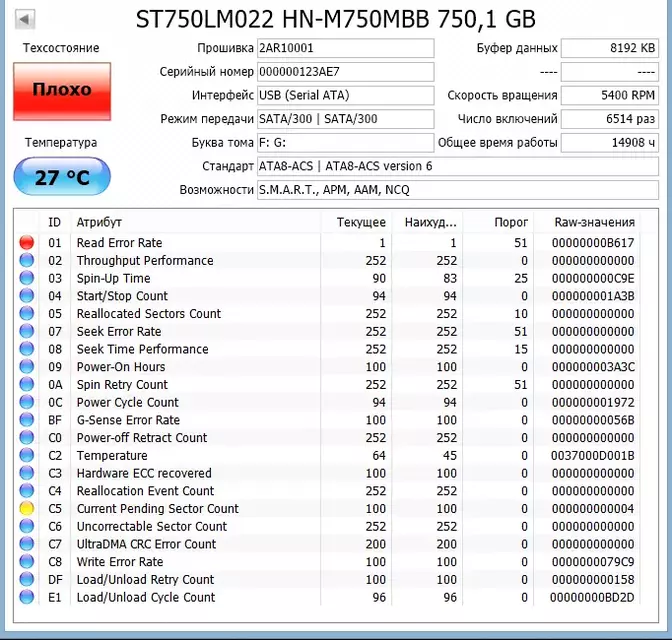Select the Throughput Performance attribute name
672x640 pixels.
[145, 261]
